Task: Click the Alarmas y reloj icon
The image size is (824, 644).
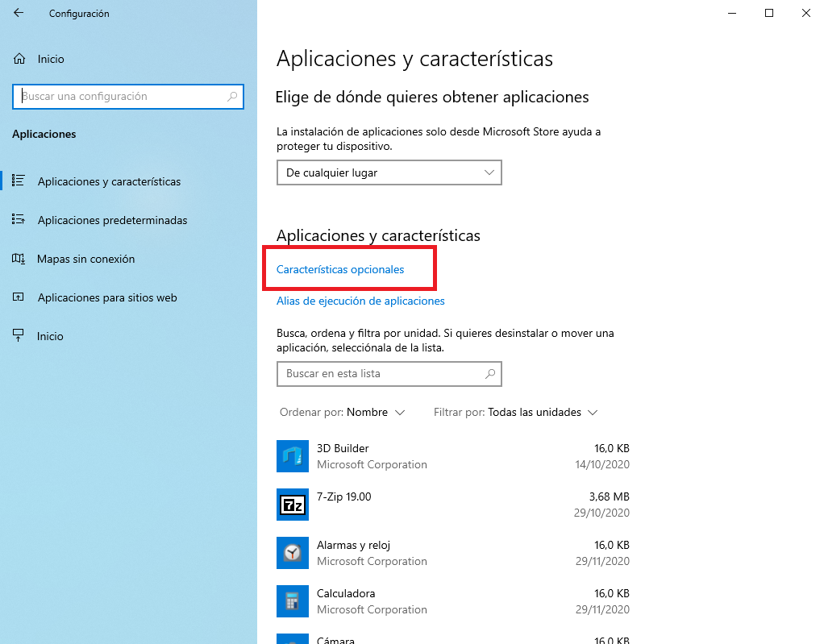Action: click(x=291, y=553)
